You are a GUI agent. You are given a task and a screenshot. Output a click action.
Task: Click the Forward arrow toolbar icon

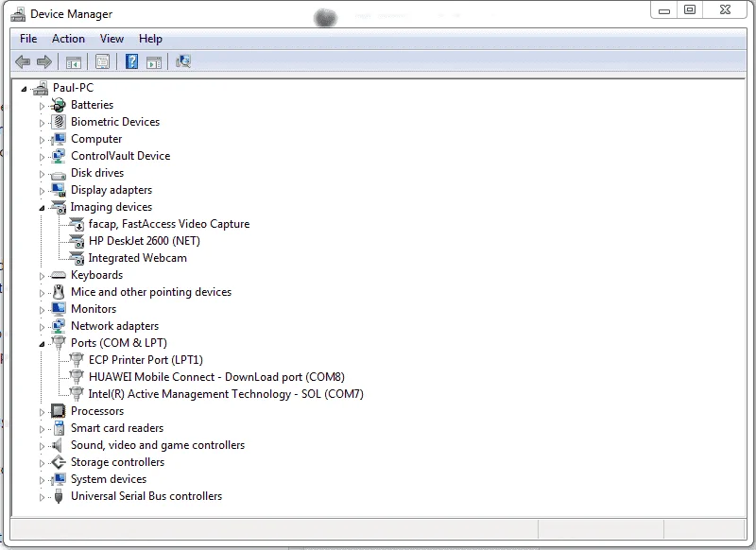(x=44, y=61)
